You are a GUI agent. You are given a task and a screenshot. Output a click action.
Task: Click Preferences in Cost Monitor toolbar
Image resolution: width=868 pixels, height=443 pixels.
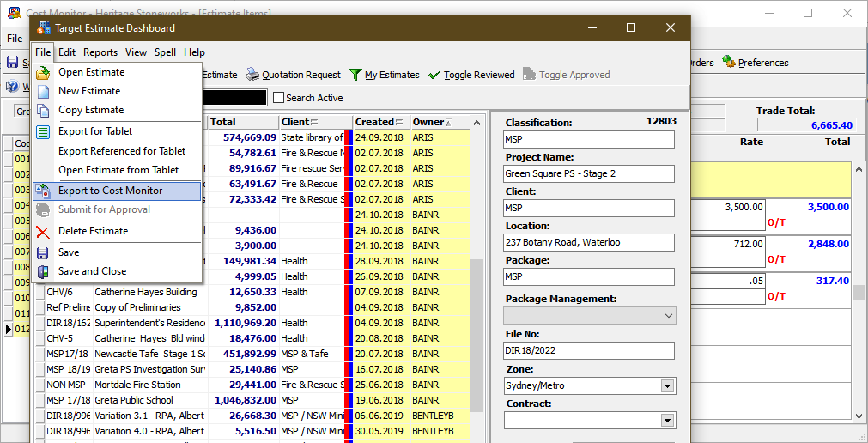tap(755, 63)
